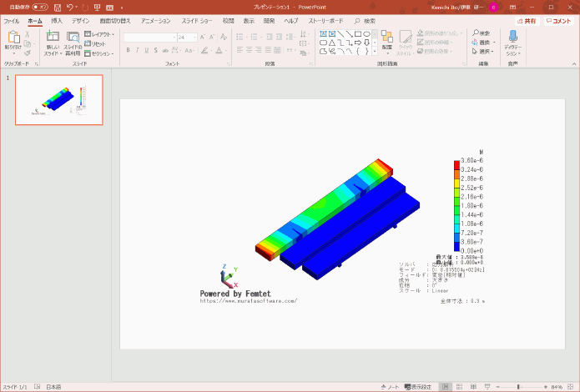This screenshot has width=580, height=392.
Task: Click the Comments (コメント) button
Action: (x=558, y=20)
